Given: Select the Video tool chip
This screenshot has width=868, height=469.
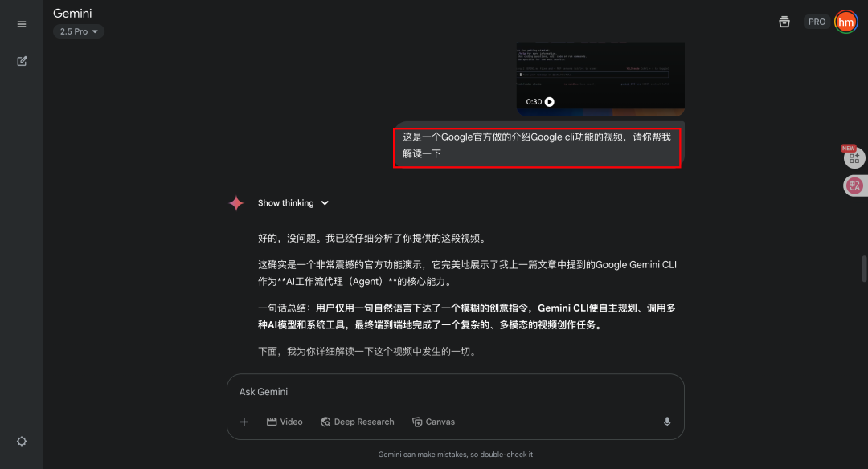Looking at the screenshot, I should (285, 422).
